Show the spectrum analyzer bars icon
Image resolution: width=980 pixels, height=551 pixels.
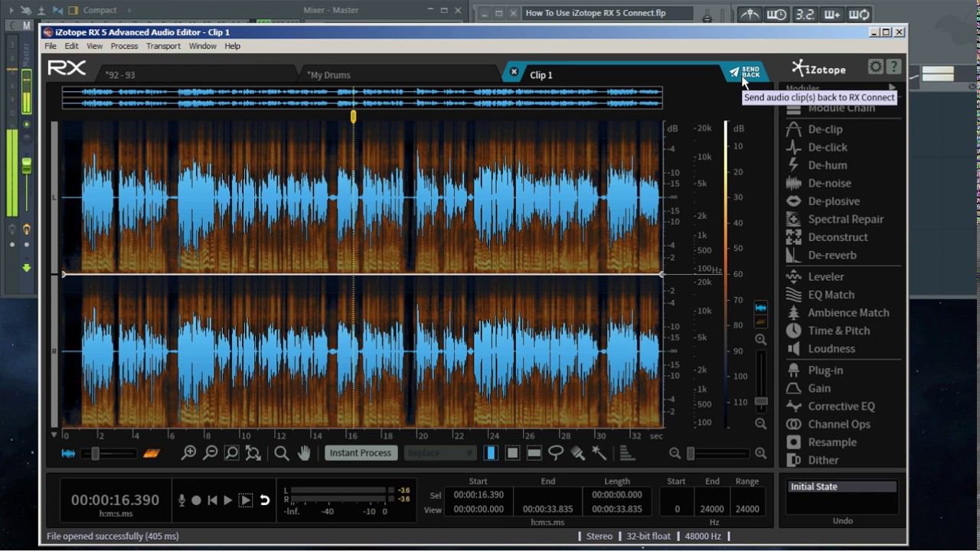tap(627, 453)
